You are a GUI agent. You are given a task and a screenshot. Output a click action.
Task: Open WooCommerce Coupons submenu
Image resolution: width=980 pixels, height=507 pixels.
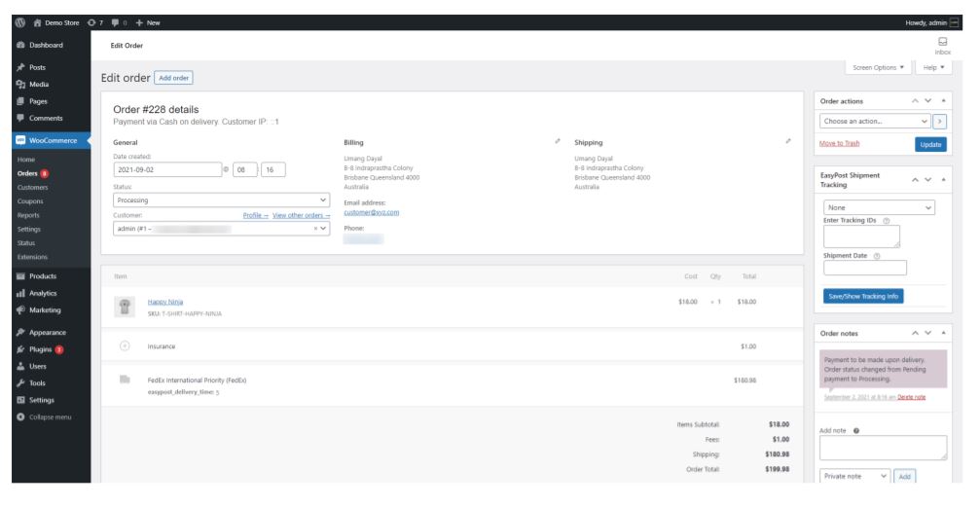click(x=30, y=201)
